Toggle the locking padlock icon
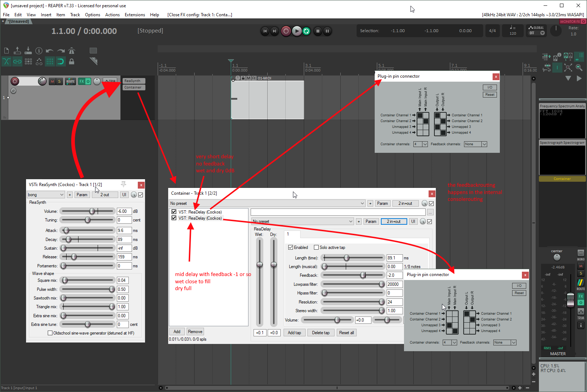The width and height of the screenshot is (587, 392). (x=72, y=61)
